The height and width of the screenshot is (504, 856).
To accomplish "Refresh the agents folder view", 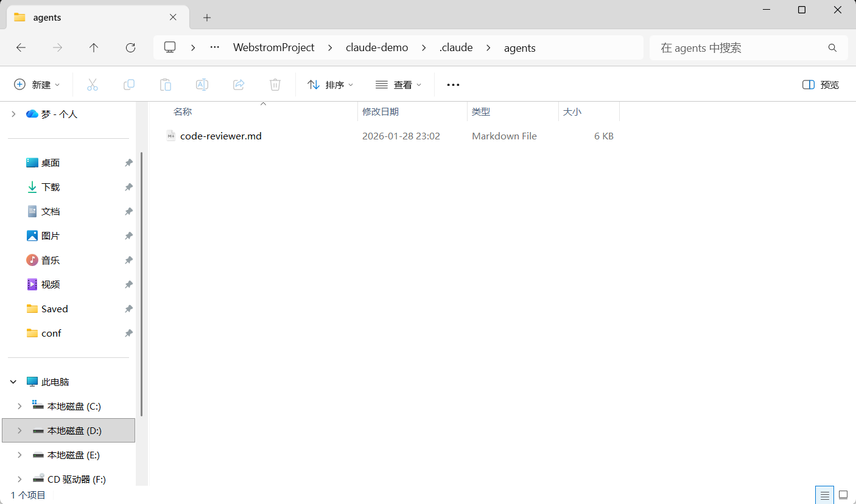I will point(130,47).
